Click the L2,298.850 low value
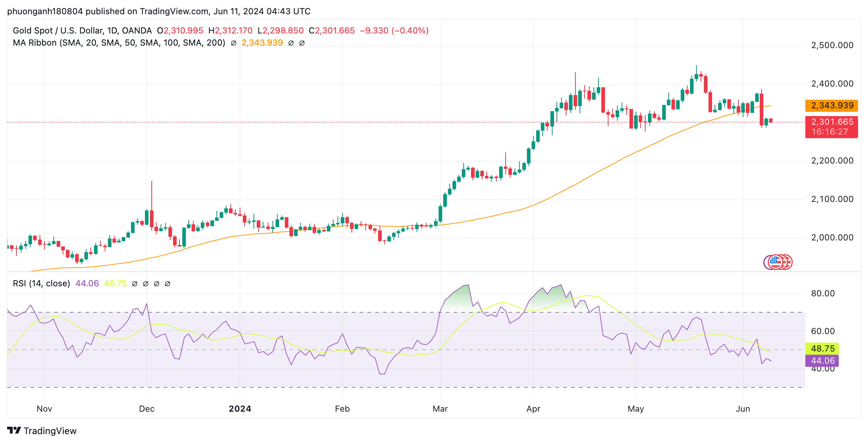 point(281,31)
